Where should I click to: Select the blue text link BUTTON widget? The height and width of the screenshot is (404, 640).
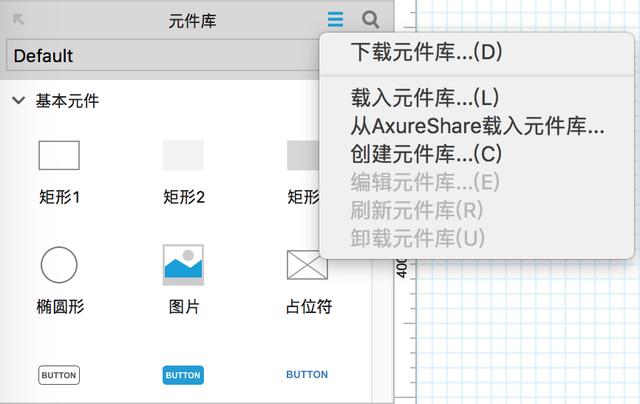coord(307,375)
